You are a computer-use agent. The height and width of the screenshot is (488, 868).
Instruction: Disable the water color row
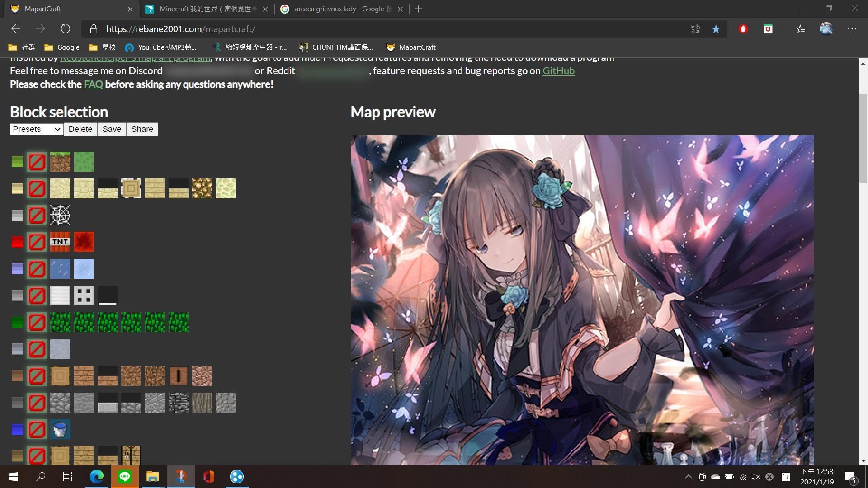37,429
